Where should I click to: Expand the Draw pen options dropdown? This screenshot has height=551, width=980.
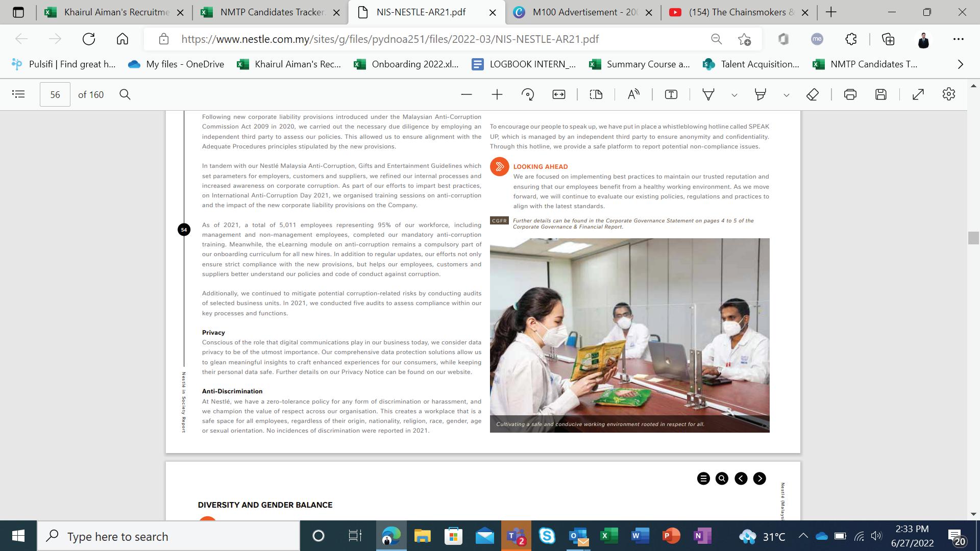click(734, 95)
